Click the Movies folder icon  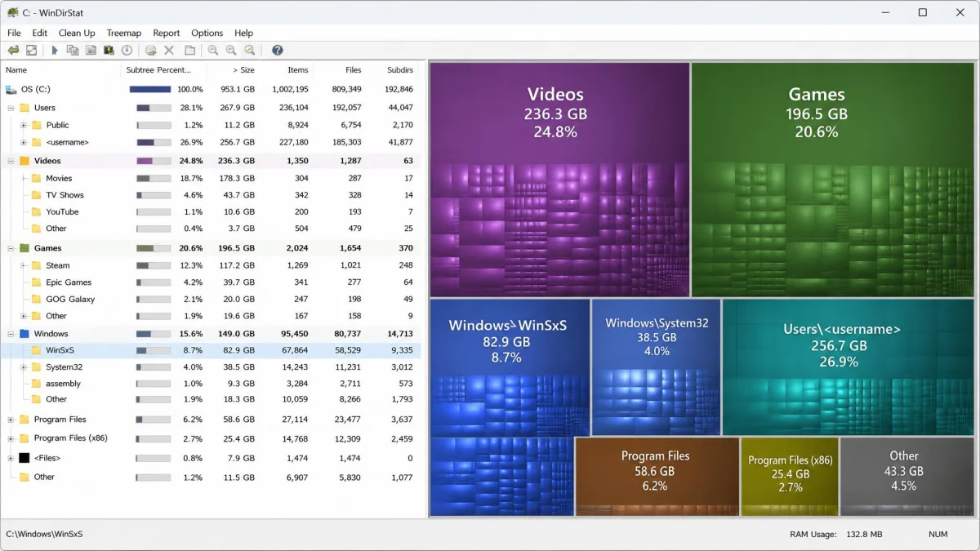click(x=36, y=178)
